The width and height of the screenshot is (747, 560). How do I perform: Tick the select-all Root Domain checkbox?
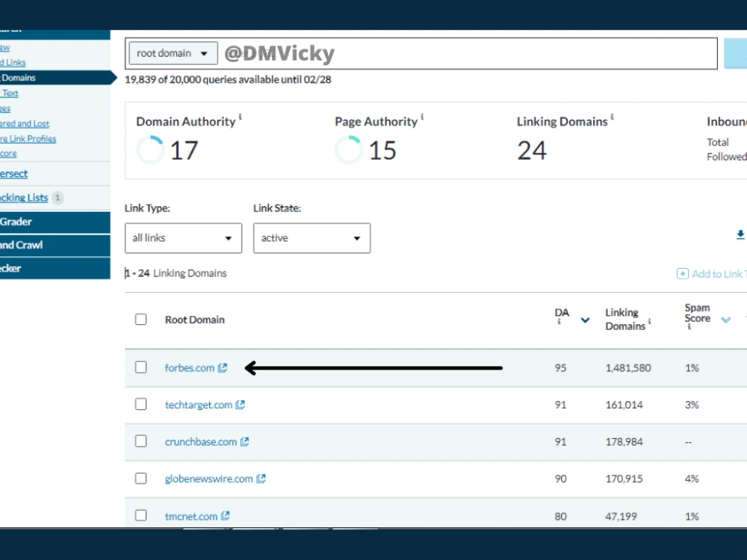pos(140,319)
